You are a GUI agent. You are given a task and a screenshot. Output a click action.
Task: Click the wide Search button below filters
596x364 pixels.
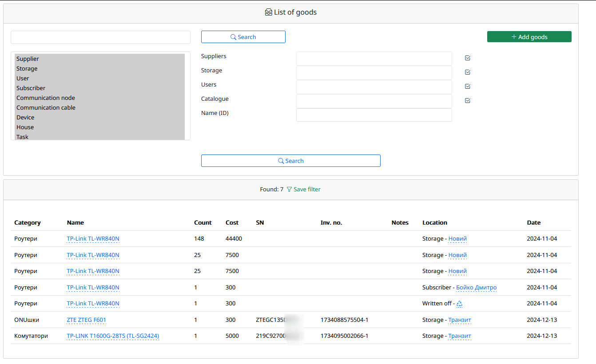(x=291, y=161)
